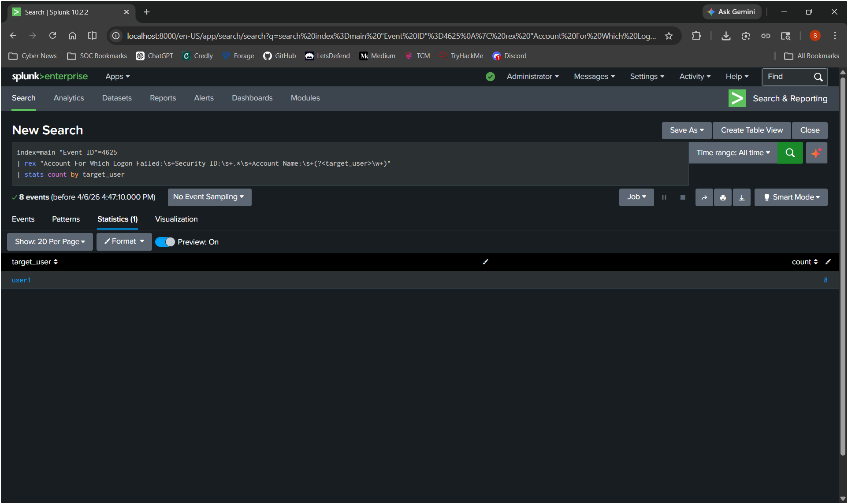Click Create Table View button
The width and height of the screenshot is (848, 504).
pyautogui.click(x=751, y=130)
